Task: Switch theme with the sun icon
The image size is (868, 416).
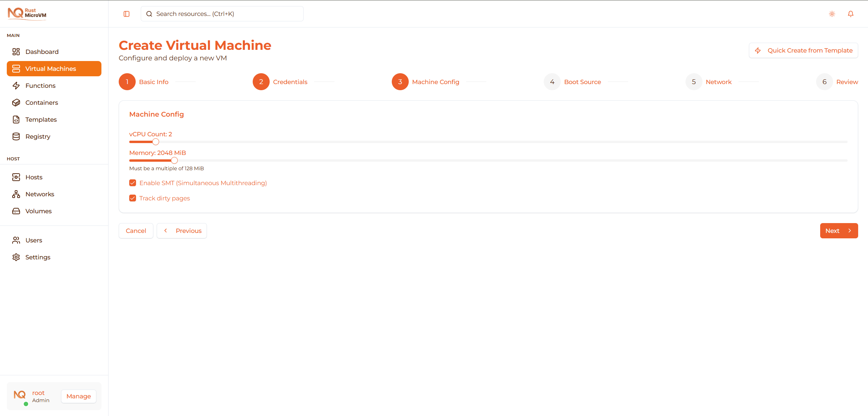Action: (x=832, y=14)
